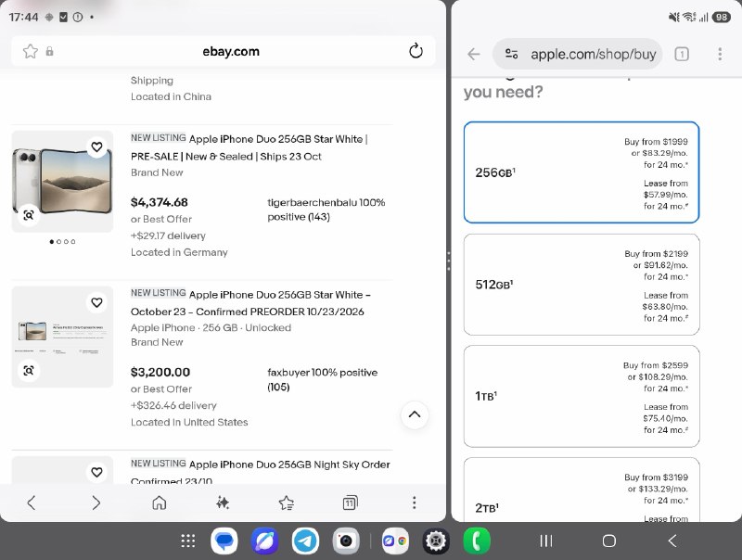
Task: Go forward in the Samsung Internet bottom toolbar
Action: (96, 503)
